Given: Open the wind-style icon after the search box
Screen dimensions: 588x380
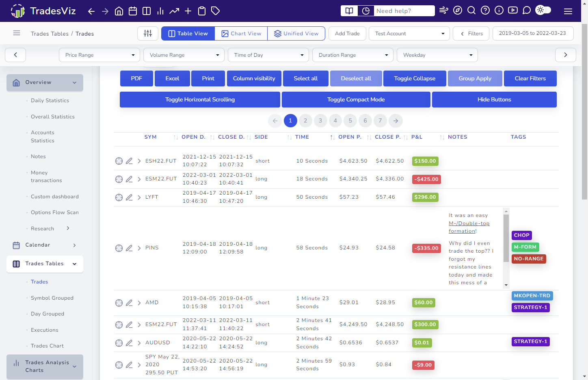Looking at the screenshot, I should (x=444, y=10).
